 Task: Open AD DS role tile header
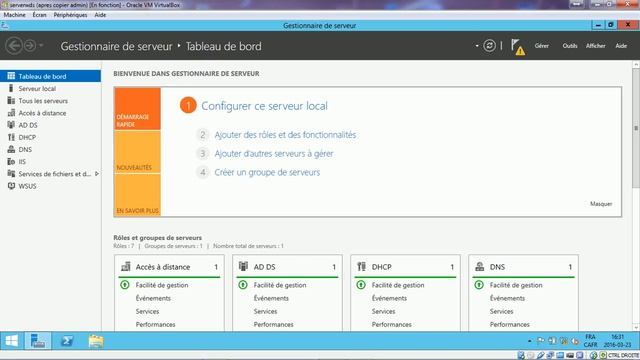coord(287,267)
